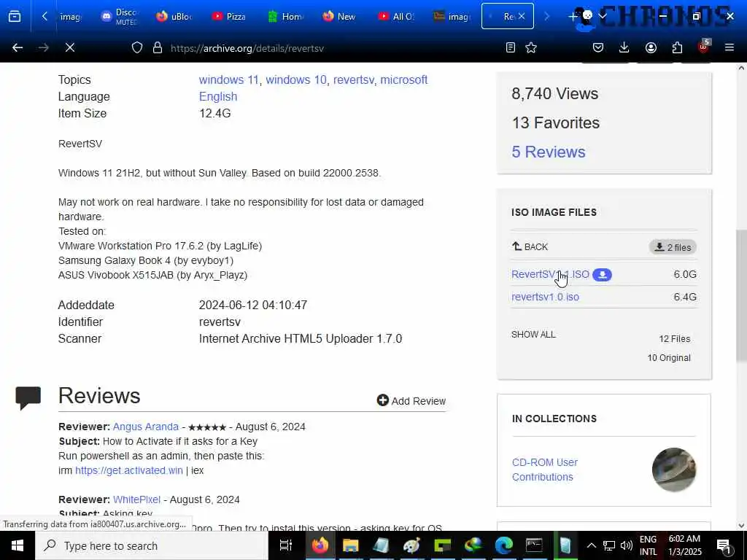Click SHOW ALL files

(533, 334)
